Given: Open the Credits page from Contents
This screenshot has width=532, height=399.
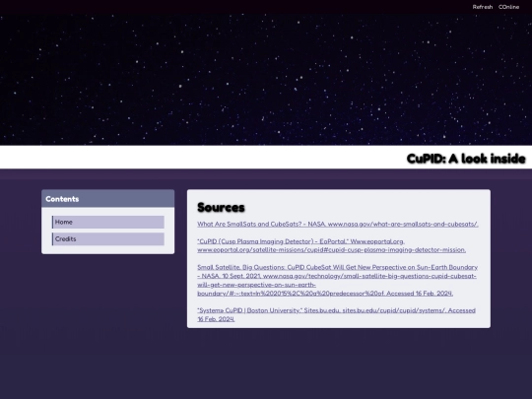Looking at the screenshot, I should click(108, 238).
